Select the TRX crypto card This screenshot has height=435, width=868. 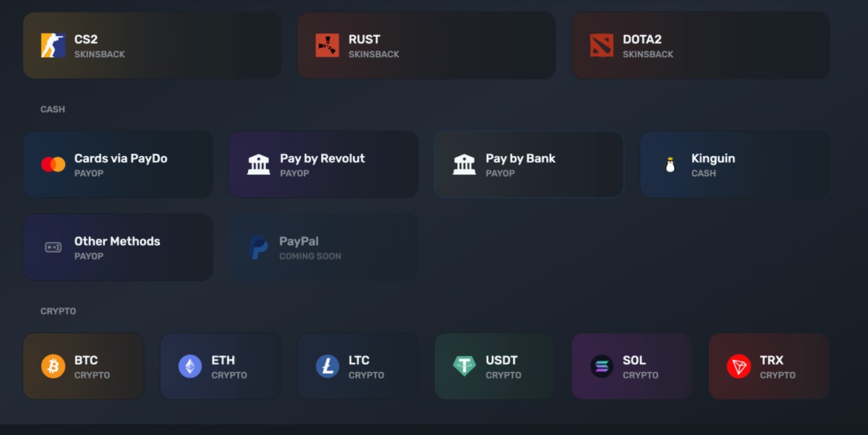pos(769,366)
